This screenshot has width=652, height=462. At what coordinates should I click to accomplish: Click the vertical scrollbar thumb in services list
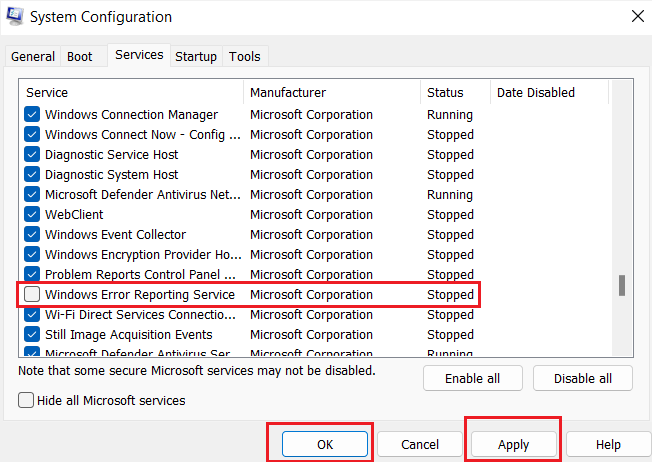[x=622, y=285]
